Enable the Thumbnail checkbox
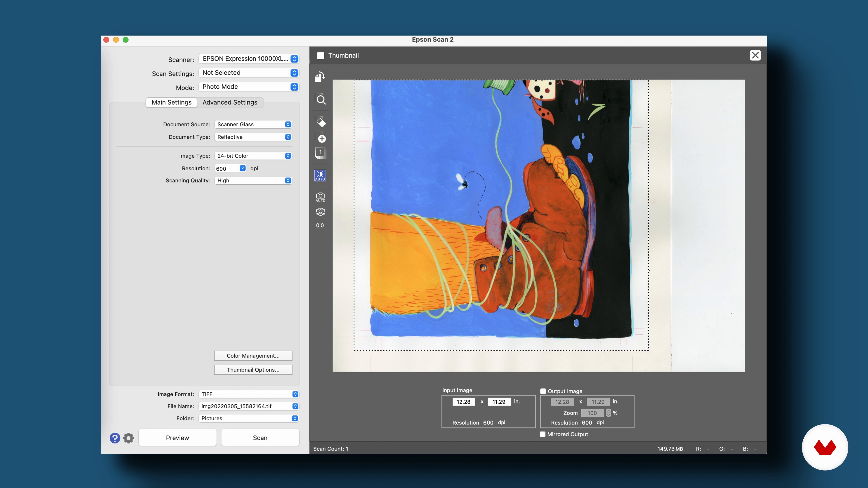The image size is (868, 488). click(x=321, y=56)
